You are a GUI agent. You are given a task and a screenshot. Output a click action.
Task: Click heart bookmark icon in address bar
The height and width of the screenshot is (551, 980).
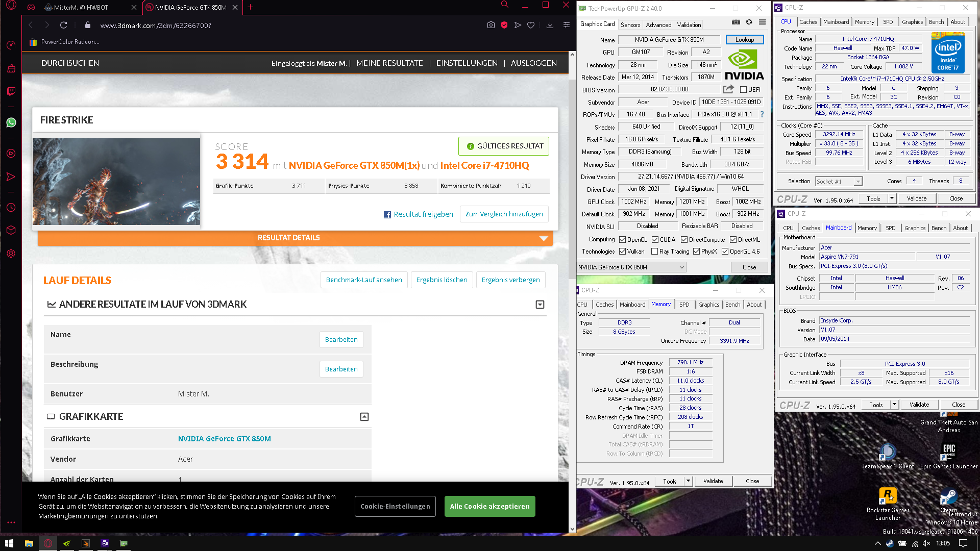[x=531, y=25]
